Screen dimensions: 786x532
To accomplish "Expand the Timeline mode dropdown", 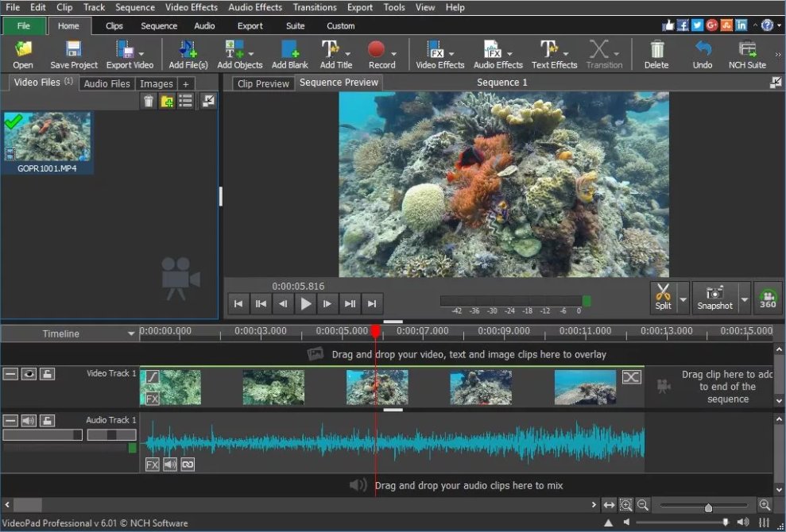I will (131, 334).
